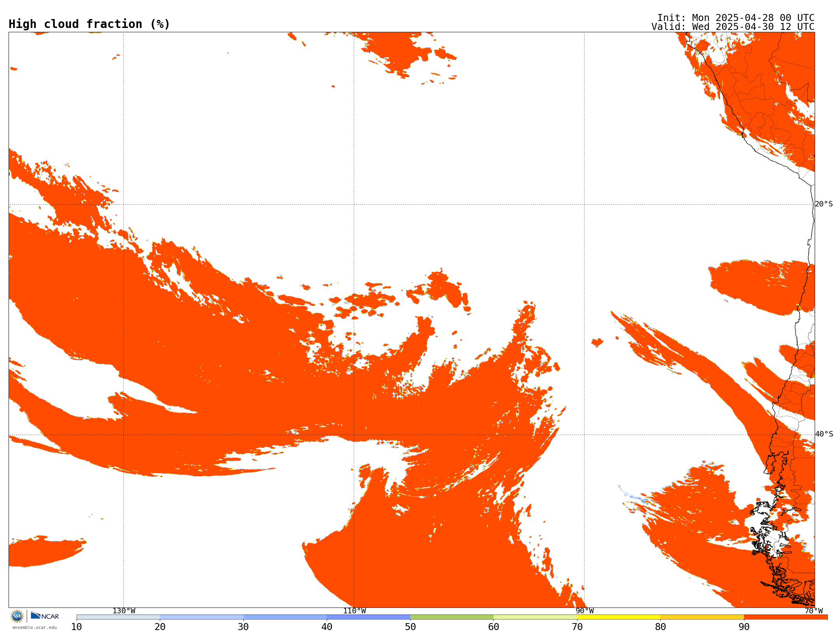Open the ensemble.ucar.edu link text
This screenshot has height=632, width=840.
35,627
